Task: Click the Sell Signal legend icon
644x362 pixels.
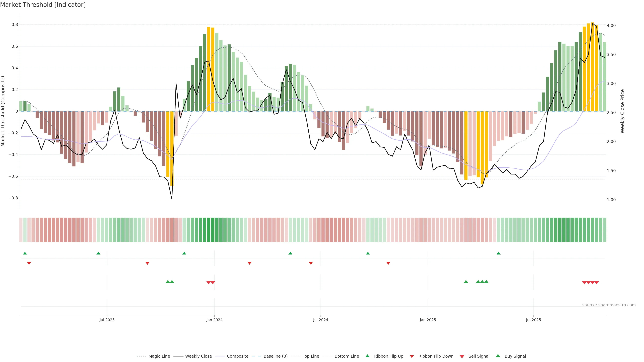Action: click(x=462, y=356)
